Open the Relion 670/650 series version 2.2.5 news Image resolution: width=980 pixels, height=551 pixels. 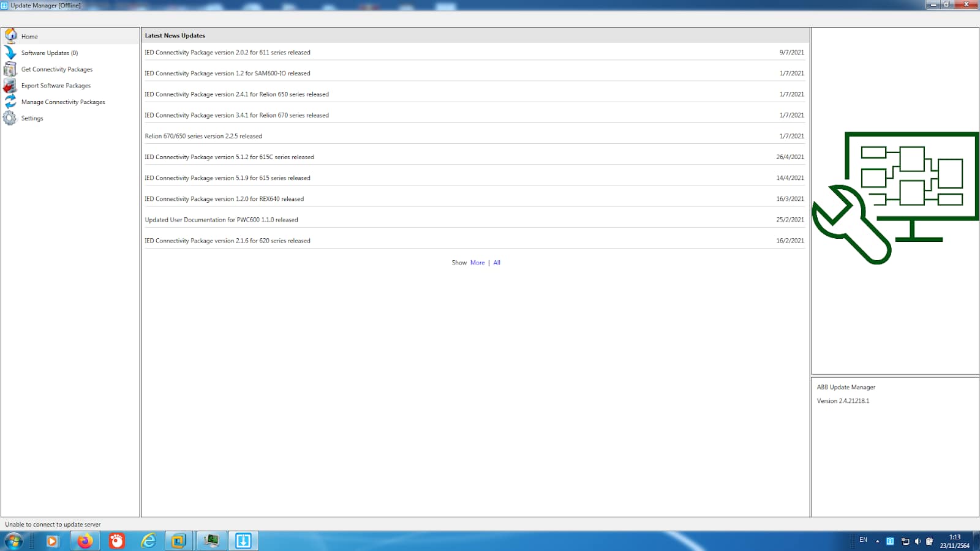coord(474,136)
